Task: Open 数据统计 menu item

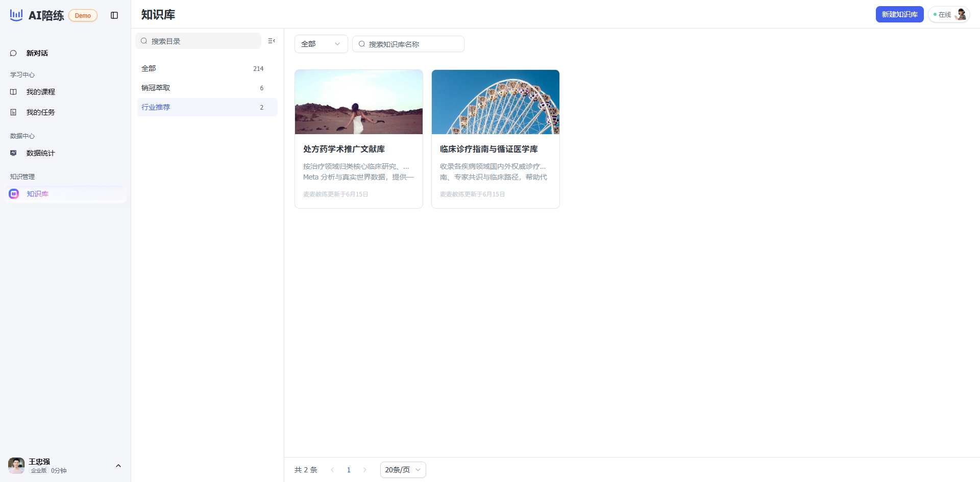Action: point(65,153)
